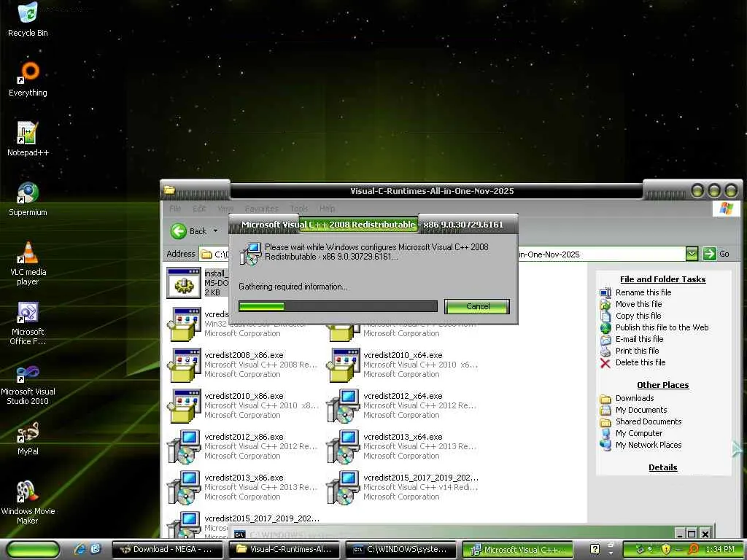The image size is (747, 560).
Task: Launch Windows Movie Maker shortcut
Action: (x=28, y=502)
